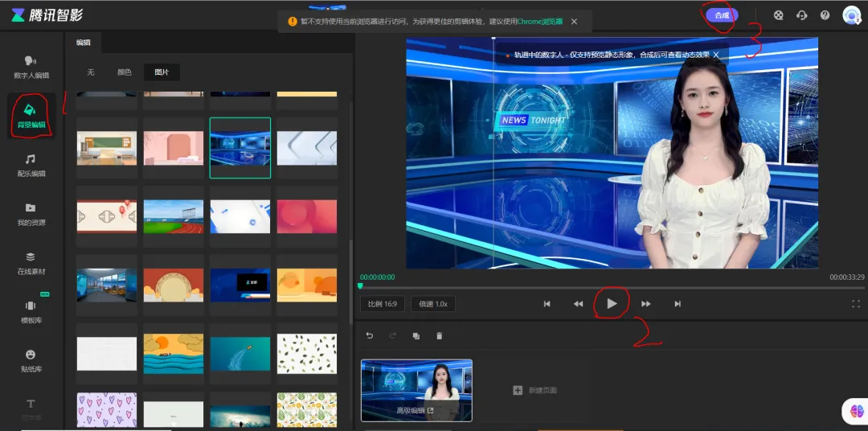Click the undo arrow icon
The height and width of the screenshot is (431, 868).
point(370,336)
